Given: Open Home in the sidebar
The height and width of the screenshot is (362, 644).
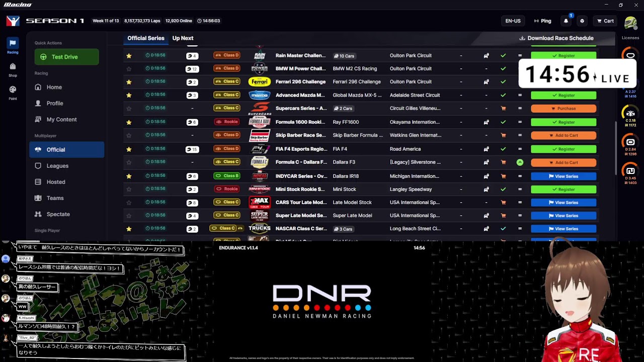Looking at the screenshot, I should [66, 87].
